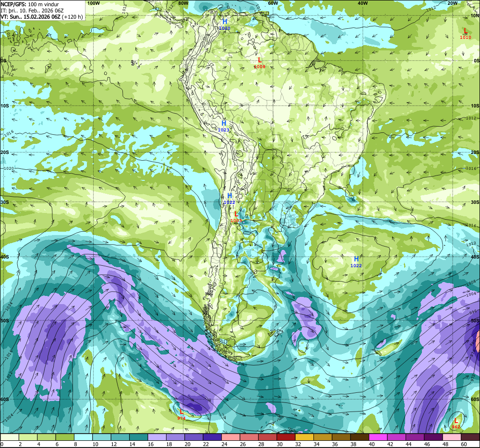Pick the lavender legend swatch between 16 and 18
Image resolution: width=480 pixels, height=448 pixels.
pyautogui.click(x=157, y=437)
